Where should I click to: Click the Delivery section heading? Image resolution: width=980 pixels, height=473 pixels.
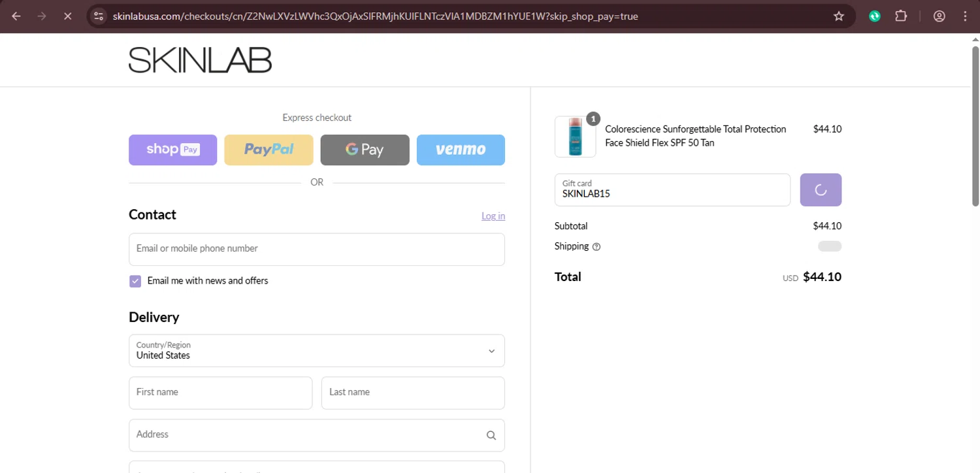(x=154, y=318)
